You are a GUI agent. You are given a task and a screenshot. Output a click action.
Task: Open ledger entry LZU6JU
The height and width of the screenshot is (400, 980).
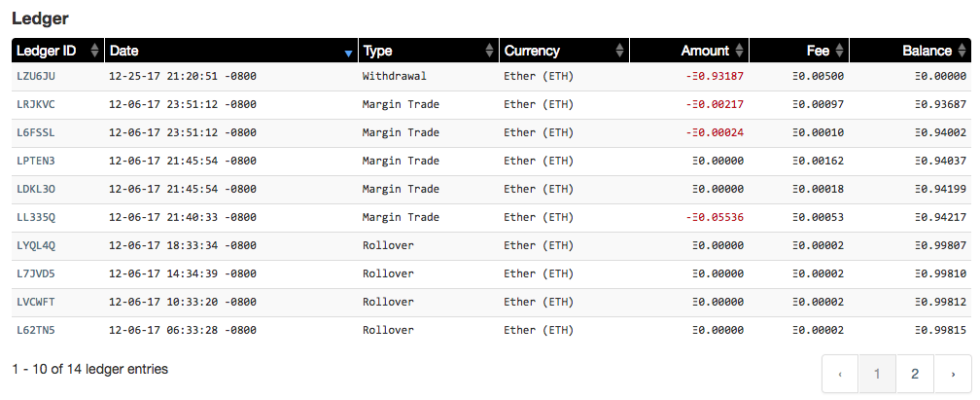(36, 76)
